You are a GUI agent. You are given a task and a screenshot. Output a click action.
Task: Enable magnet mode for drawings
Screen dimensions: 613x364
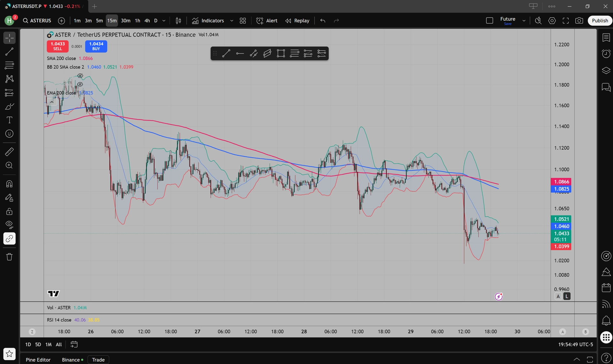(9, 184)
